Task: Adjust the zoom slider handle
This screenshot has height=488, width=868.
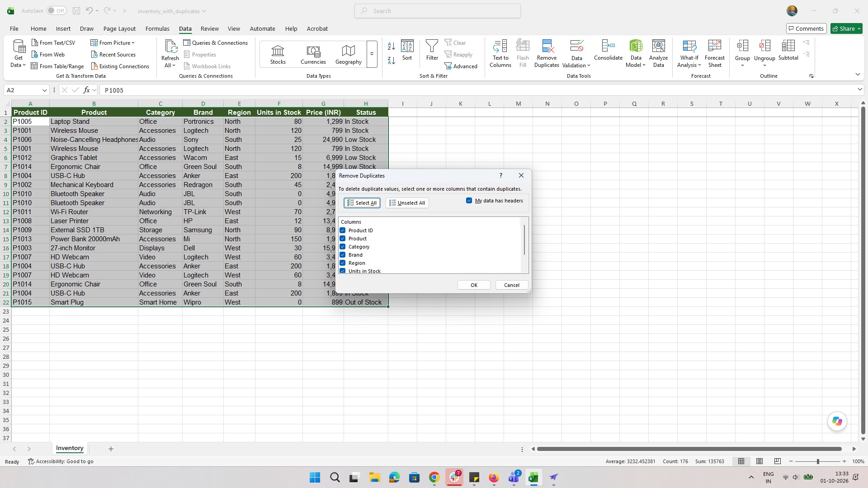Action: 817,461
